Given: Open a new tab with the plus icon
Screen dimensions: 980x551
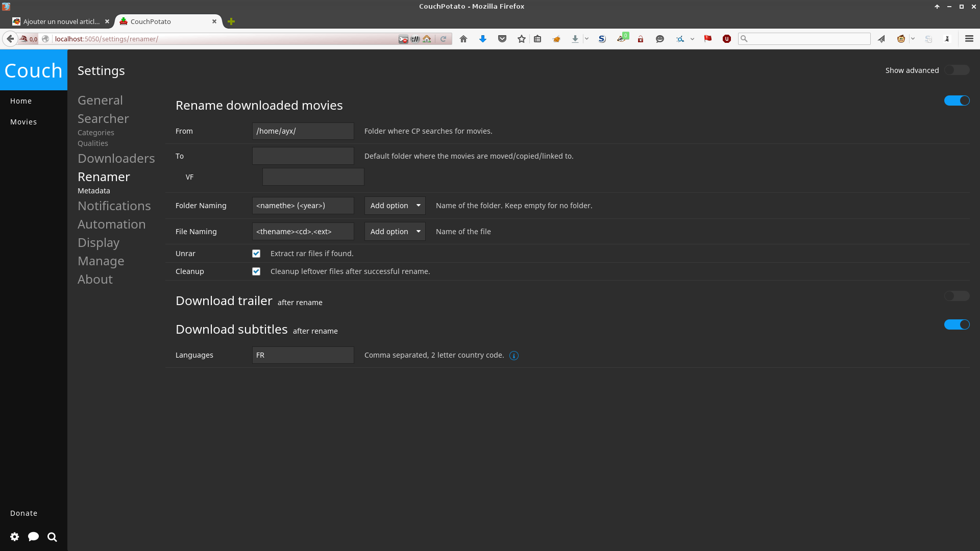Looking at the screenshot, I should pos(231,21).
